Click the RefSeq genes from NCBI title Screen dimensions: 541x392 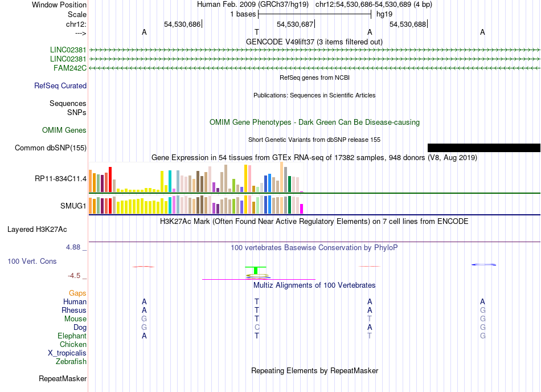point(314,77)
